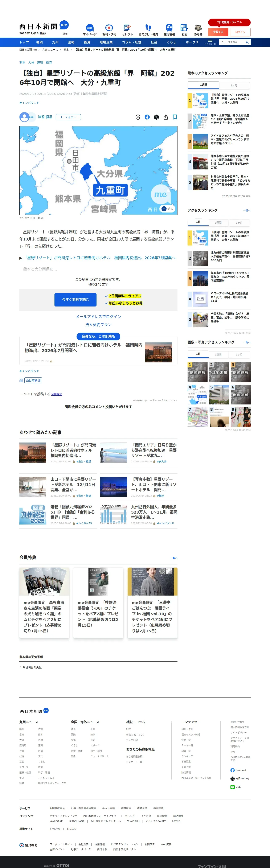Share article on X
The width and height of the screenshot is (270, 868).
point(156,117)
